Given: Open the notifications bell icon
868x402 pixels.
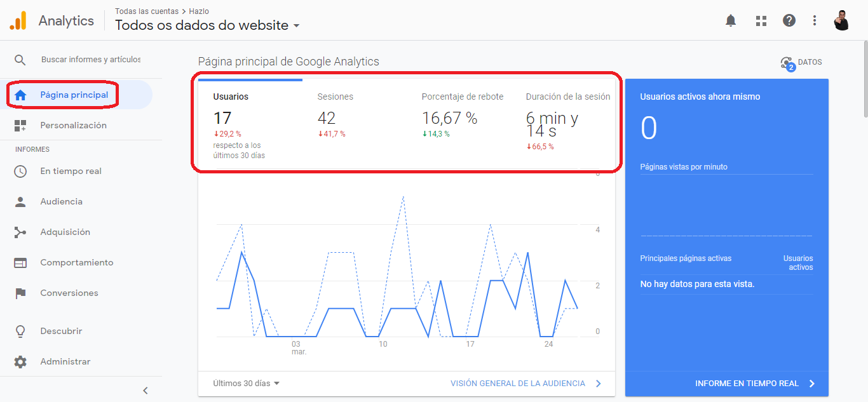Looking at the screenshot, I should [x=731, y=20].
